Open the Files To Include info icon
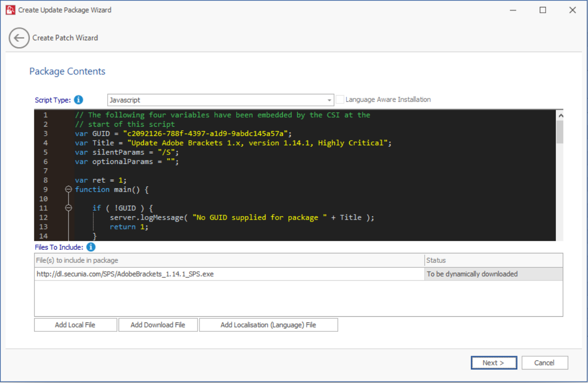The image size is (588, 383). click(x=91, y=247)
